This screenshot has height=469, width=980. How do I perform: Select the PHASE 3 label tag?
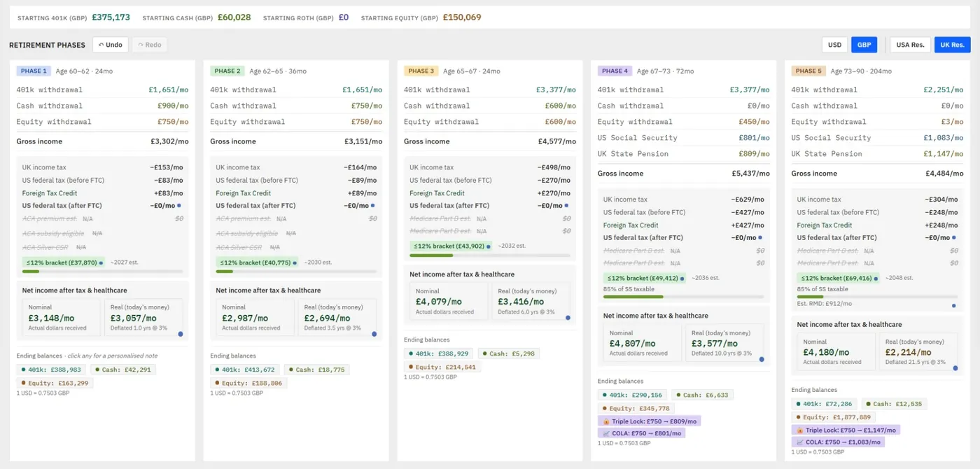pyautogui.click(x=421, y=71)
